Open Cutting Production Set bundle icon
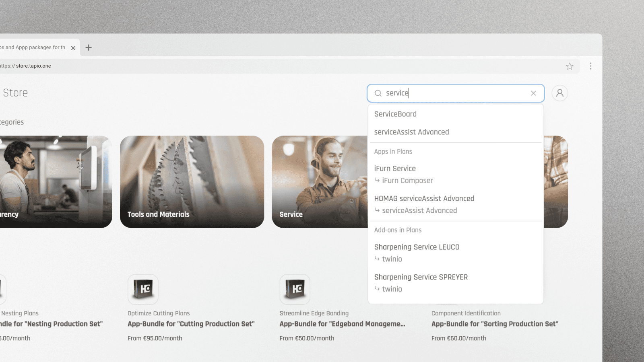The width and height of the screenshot is (644, 362). (143, 289)
